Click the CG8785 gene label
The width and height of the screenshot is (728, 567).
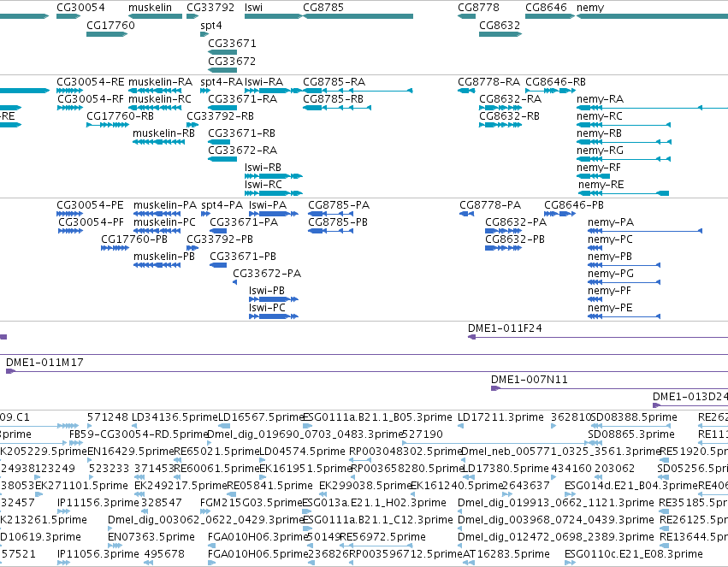coord(323,8)
